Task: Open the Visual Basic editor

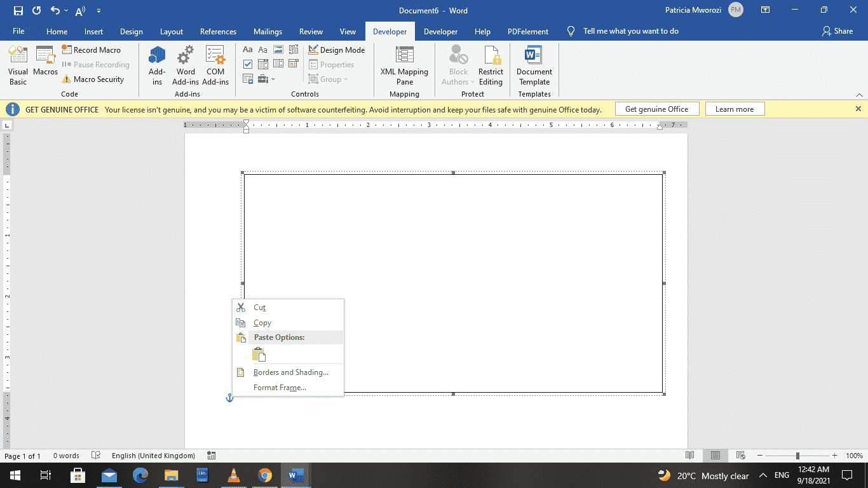Action: pyautogui.click(x=18, y=65)
